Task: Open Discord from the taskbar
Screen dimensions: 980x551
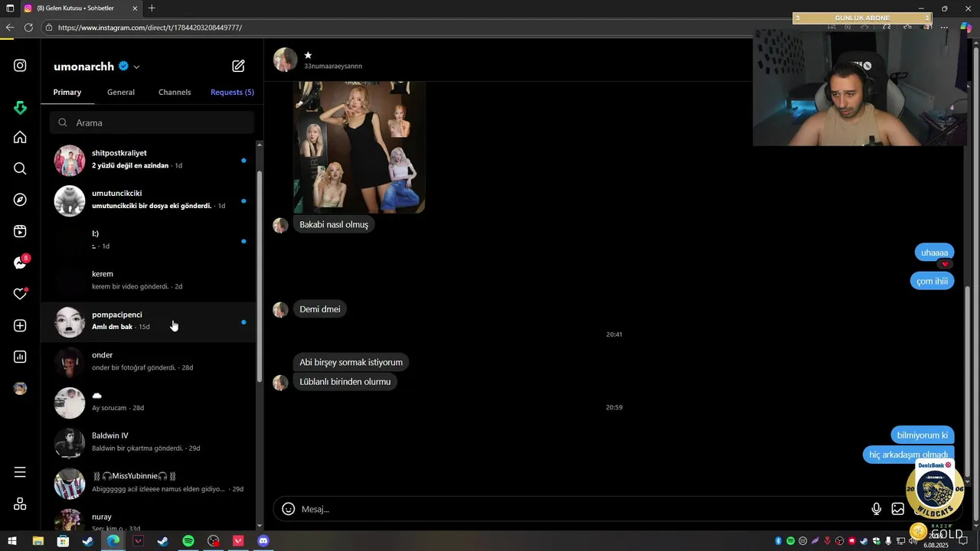Action: (x=263, y=541)
